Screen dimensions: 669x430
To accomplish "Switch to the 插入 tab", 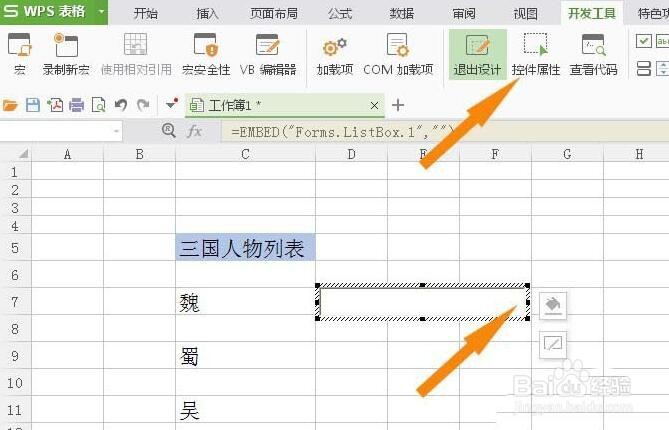I will tap(207, 14).
